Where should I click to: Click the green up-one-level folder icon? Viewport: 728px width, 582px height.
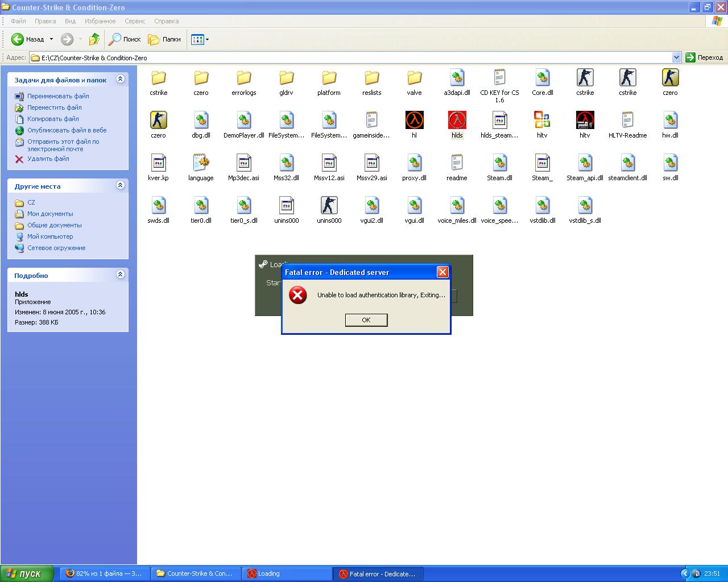pos(94,39)
